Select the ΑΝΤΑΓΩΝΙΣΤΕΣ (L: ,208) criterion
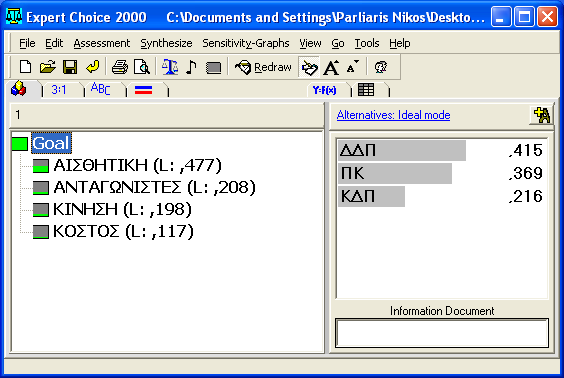This screenshot has height=378, width=564. point(154,187)
